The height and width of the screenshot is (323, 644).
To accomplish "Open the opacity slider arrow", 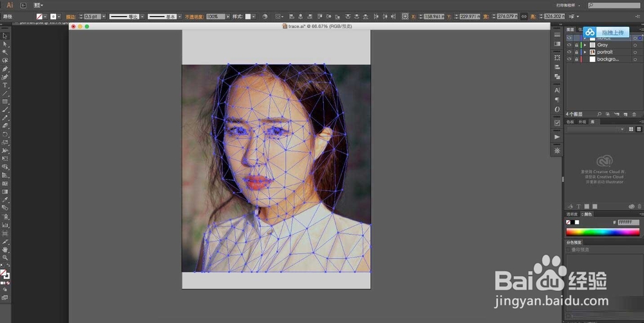I will tap(229, 17).
